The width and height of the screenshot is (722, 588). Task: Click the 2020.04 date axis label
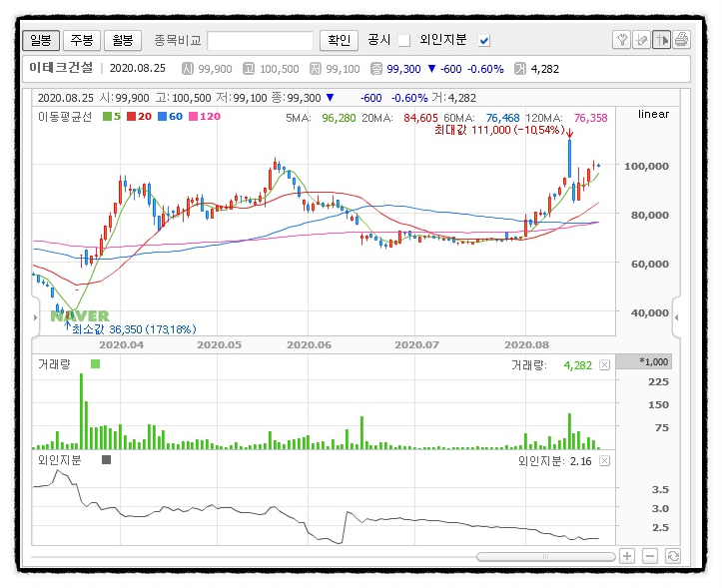pos(121,344)
